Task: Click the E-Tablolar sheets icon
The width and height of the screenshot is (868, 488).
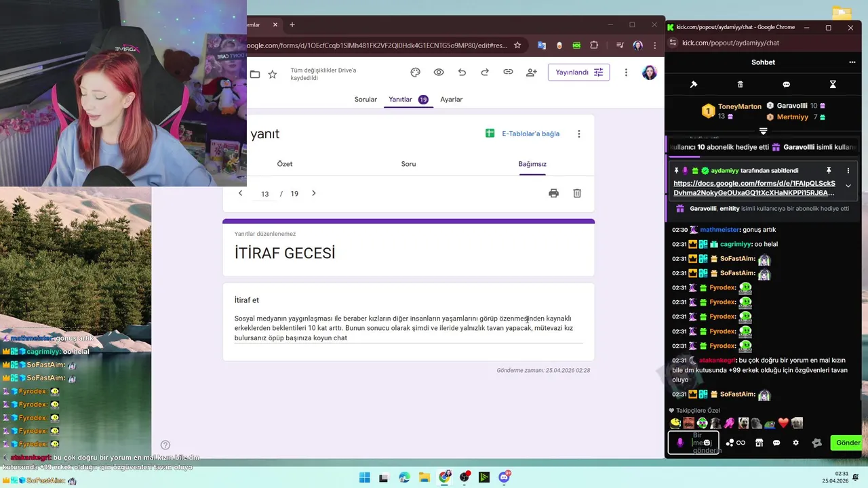Action: click(490, 134)
